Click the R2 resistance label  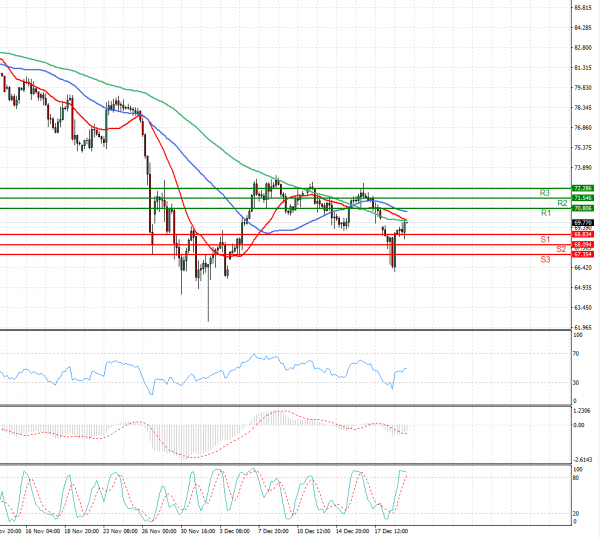[562, 203]
